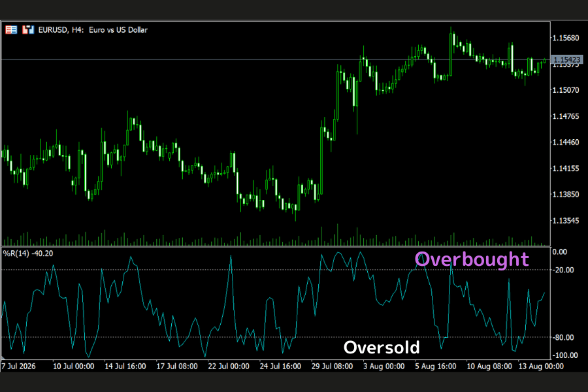Click the 1.15070 price axis label
Image resolution: width=588 pixels, height=392 pixels.
tap(566, 90)
